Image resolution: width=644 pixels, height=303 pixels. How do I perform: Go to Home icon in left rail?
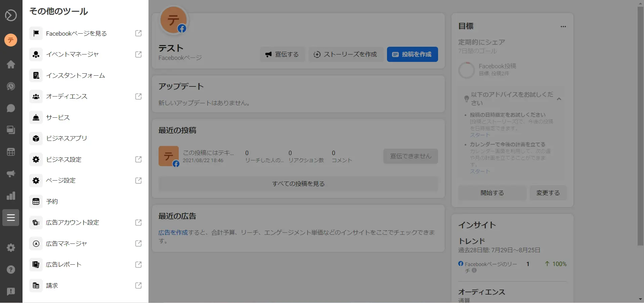click(11, 64)
